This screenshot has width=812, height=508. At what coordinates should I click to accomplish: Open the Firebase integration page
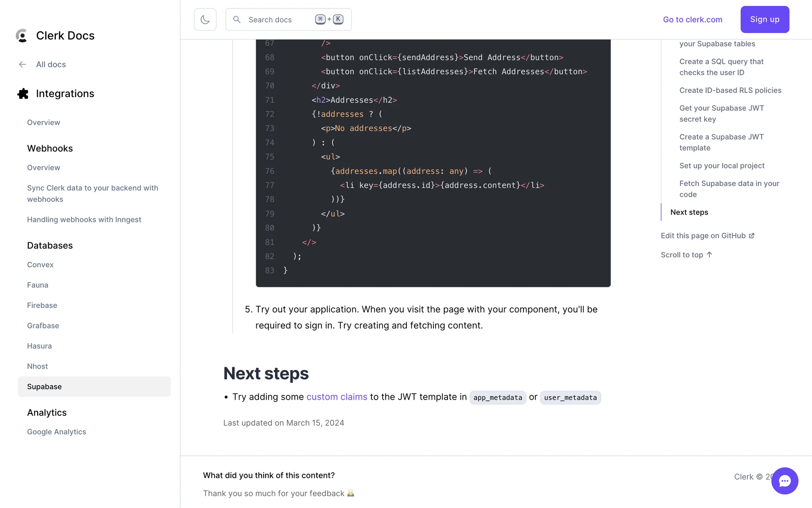(x=42, y=305)
